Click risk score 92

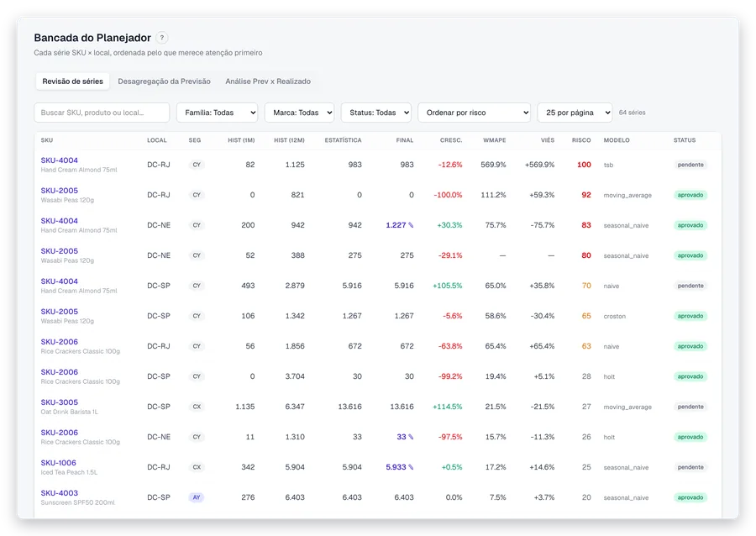pyautogui.click(x=585, y=195)
